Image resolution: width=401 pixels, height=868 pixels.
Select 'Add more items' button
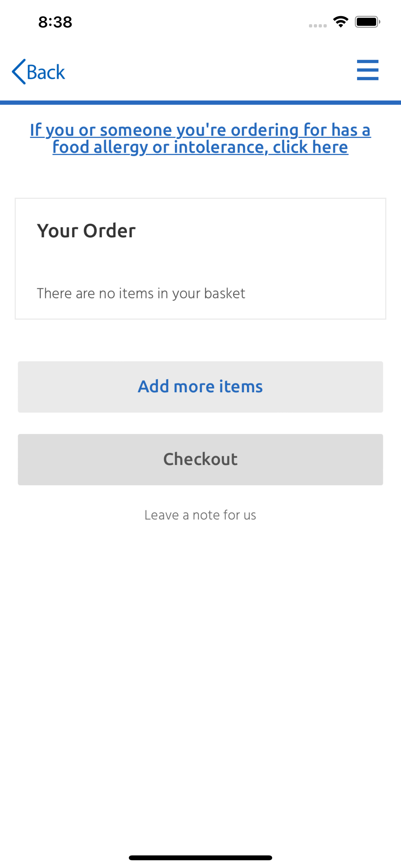[200, 387]
